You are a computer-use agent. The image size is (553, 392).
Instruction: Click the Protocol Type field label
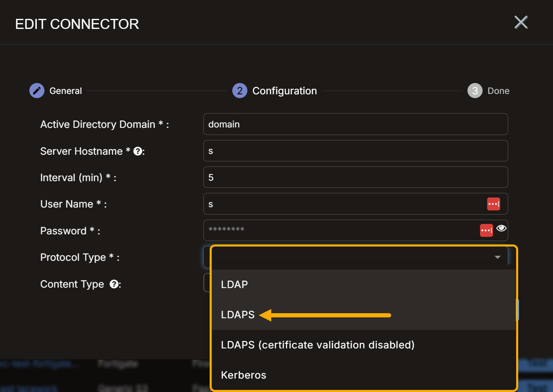[x=80, y=257]
